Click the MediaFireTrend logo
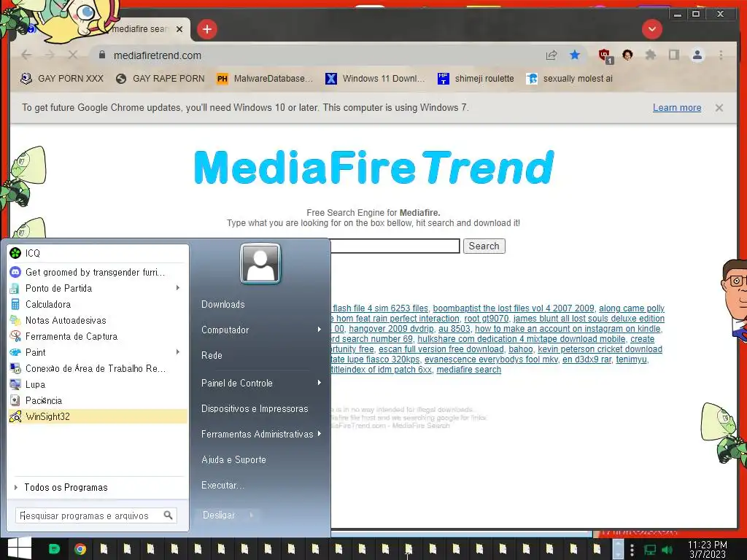Screen dimensions: 747x560 click(x=374, y=167)
